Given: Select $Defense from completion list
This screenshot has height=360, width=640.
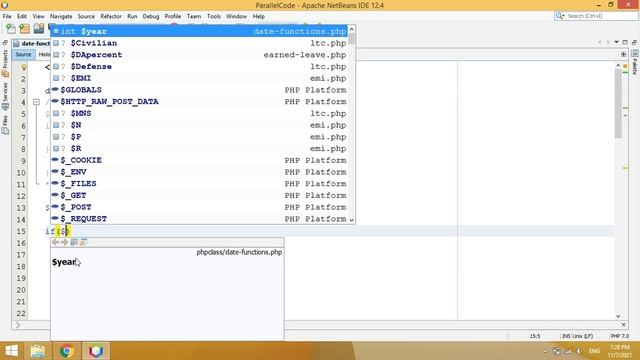Looking at the screenshot, I should (x=200, y=67).
